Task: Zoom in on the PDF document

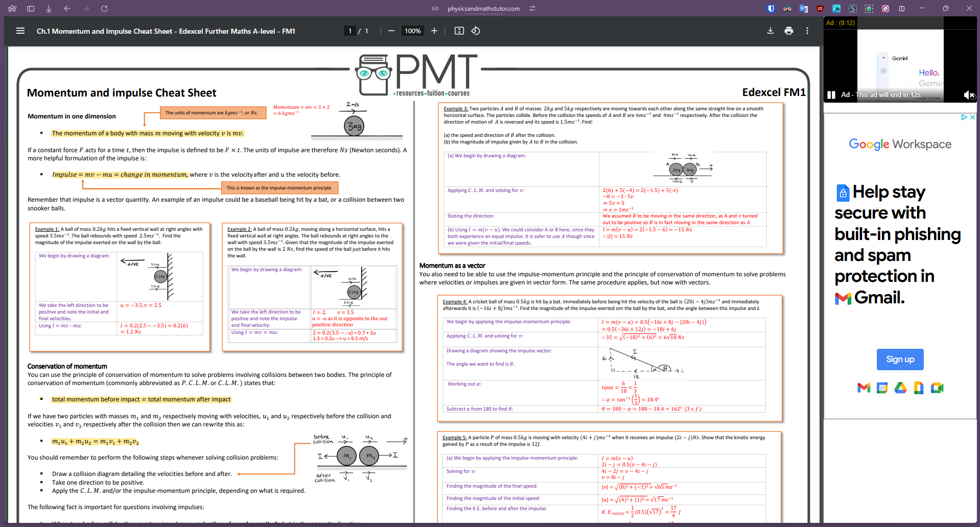Action: (434, 31)
